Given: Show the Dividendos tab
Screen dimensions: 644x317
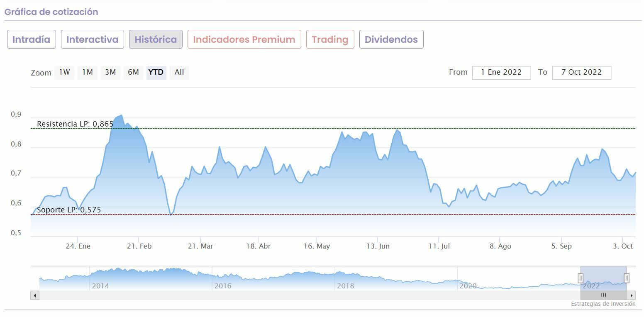Looking at the screenshot, I should click(391, 39).
